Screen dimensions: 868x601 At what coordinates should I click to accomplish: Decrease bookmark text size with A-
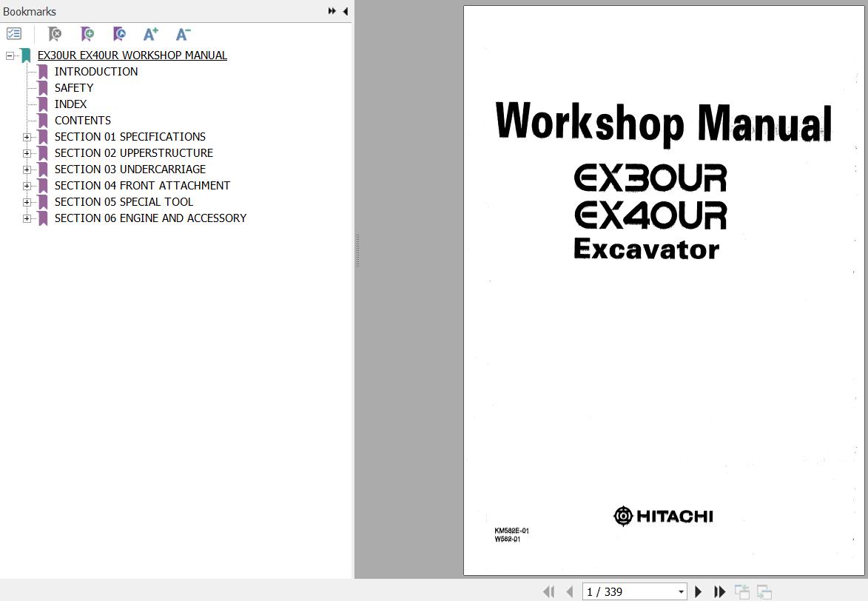pyautogui.click(x=184, y=34)
